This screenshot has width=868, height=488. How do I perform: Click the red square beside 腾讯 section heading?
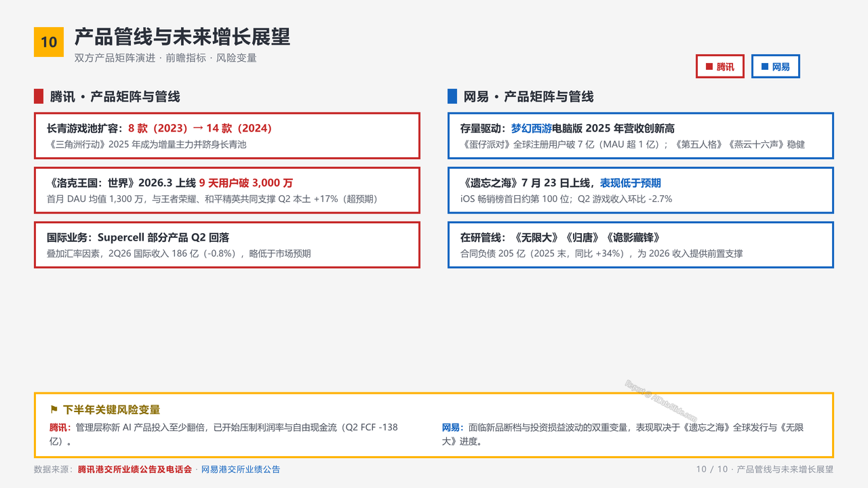point(39,96)
